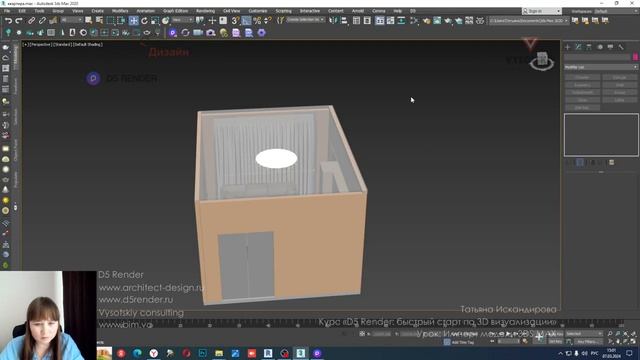Open the [+] viewport general menu

click(25, 44)
